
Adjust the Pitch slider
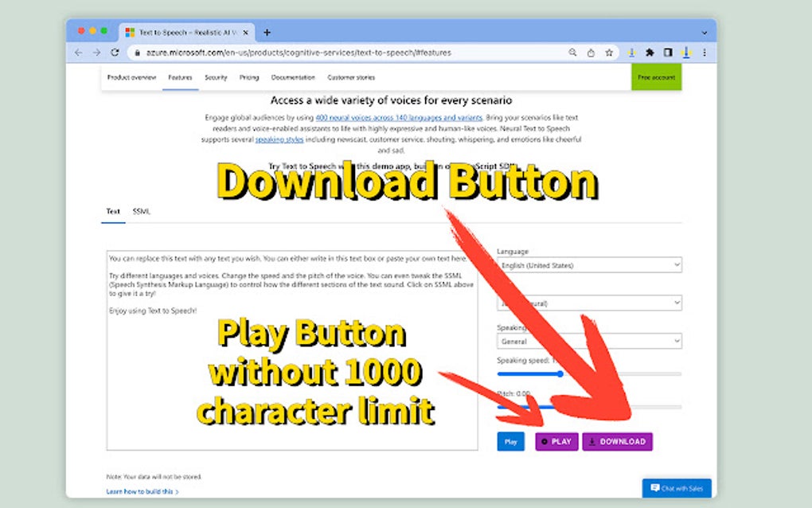[x=589, y=407]
